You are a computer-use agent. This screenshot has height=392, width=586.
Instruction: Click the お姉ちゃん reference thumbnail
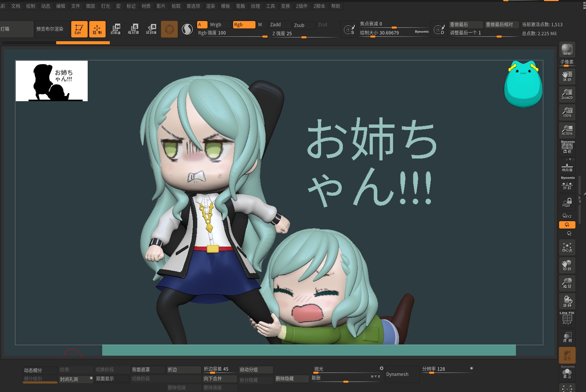click(52, 81)
